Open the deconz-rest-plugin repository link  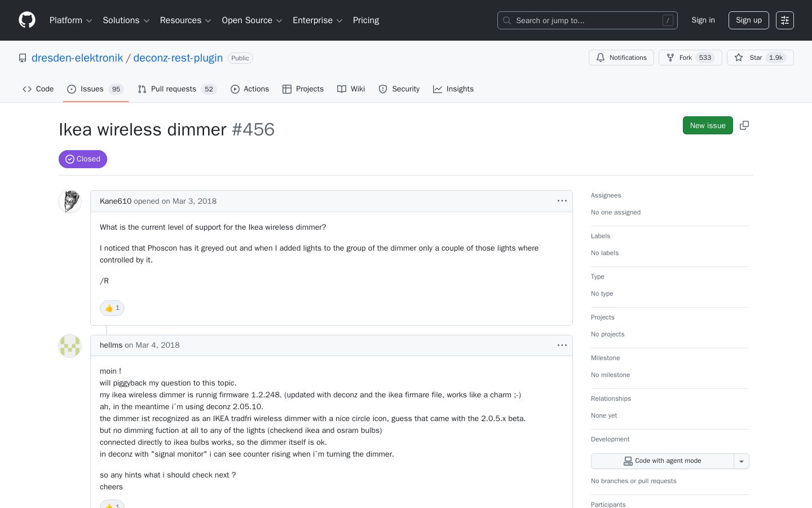coord(178,58)
